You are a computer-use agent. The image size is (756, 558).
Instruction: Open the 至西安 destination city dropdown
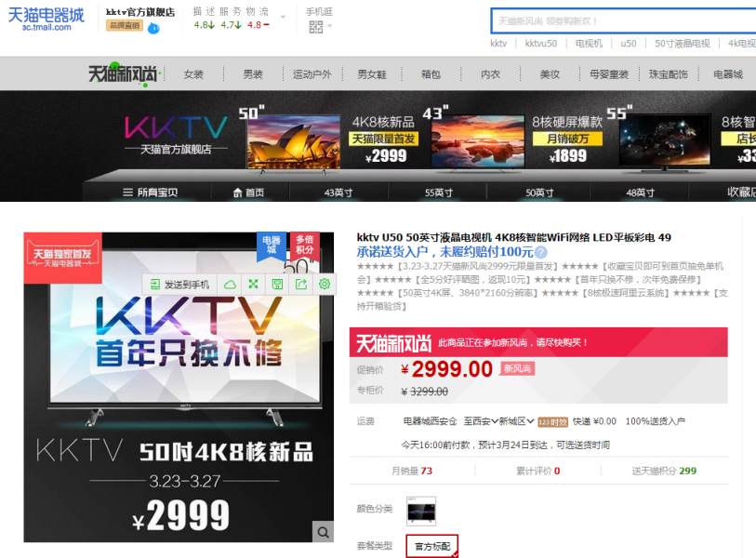(480, 421)
